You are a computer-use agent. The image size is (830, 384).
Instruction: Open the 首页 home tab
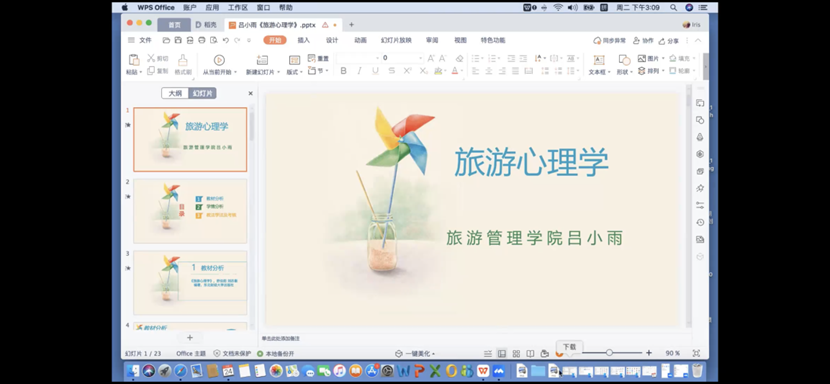tap(174, 25)
